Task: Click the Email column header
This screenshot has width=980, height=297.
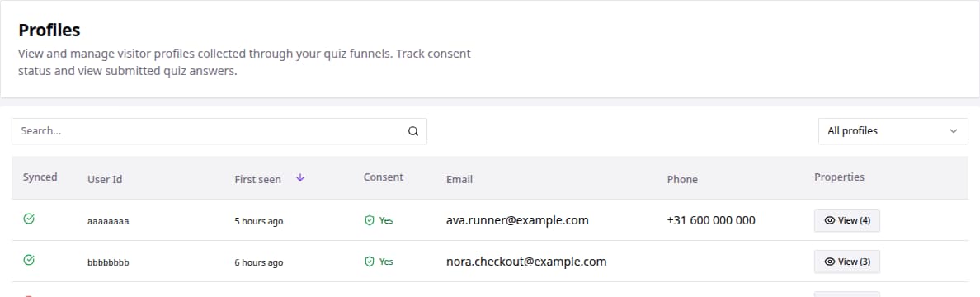Action: [x=459, y=180]
